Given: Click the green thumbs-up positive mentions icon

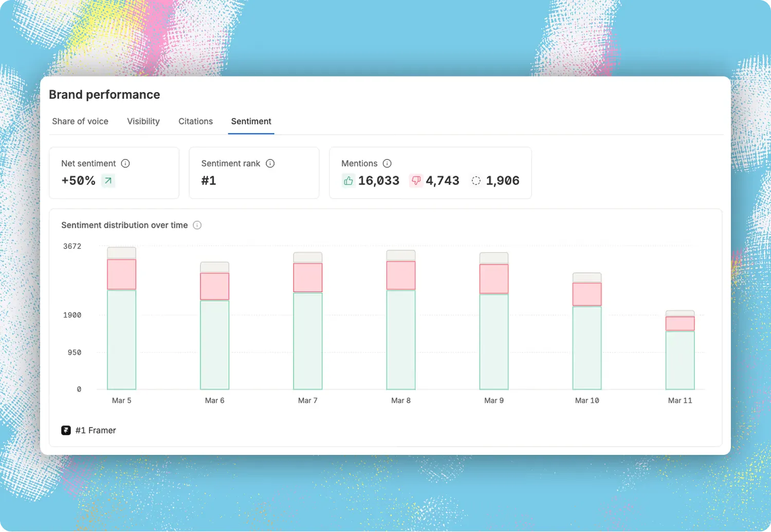Looking at the screenshot, I should click(x=348, y=181).
